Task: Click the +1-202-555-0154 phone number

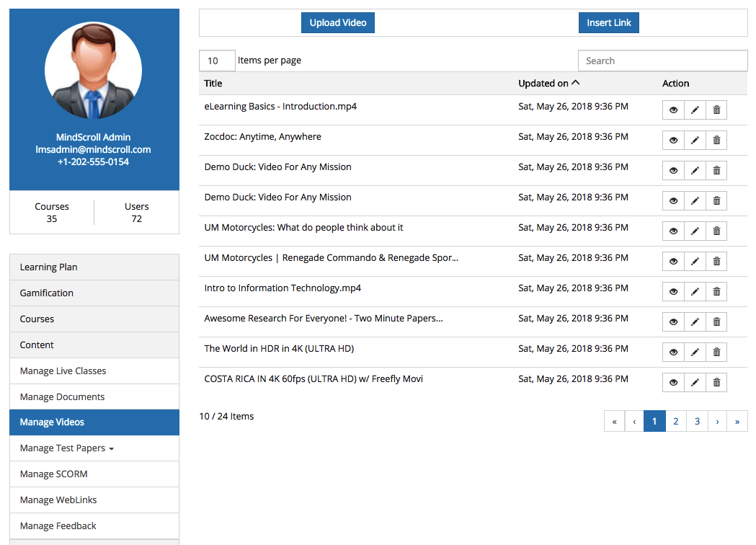Action: tap(93, 162)
